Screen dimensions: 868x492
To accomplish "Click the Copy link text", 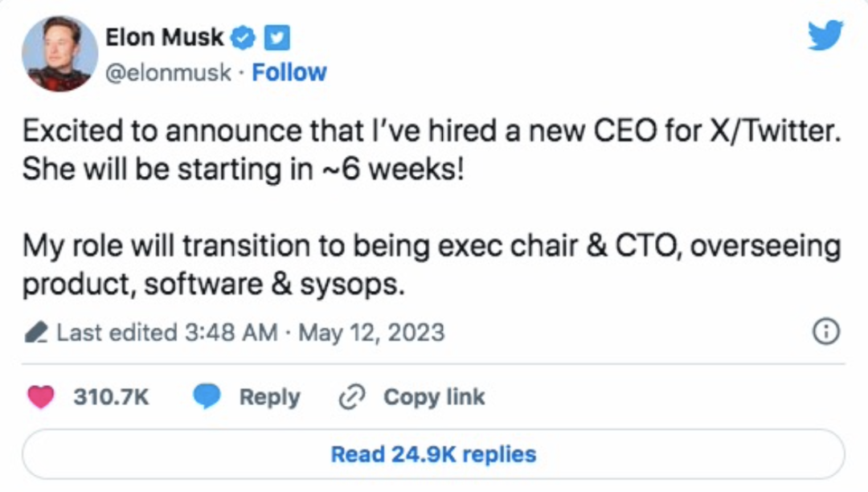I will click(x=434, y=396).
